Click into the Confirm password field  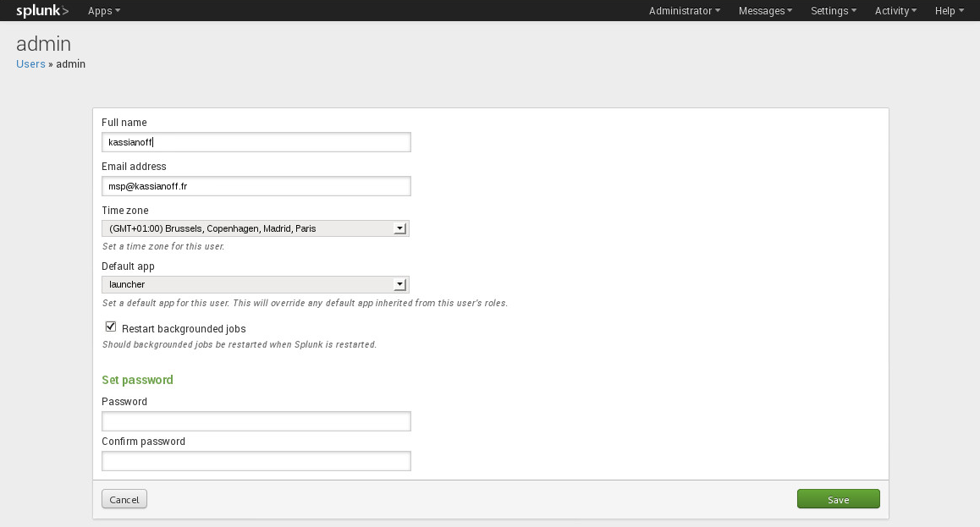coord(256,461)
